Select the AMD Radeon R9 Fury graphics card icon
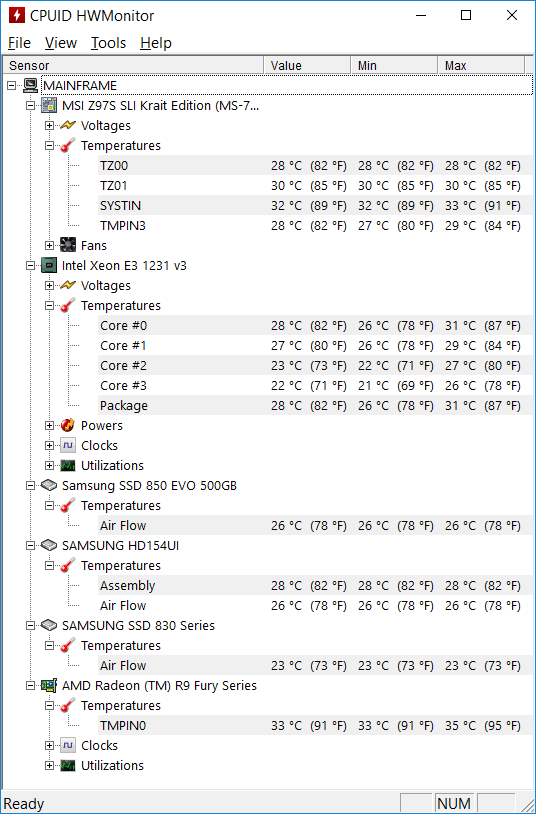 point(49,685)
